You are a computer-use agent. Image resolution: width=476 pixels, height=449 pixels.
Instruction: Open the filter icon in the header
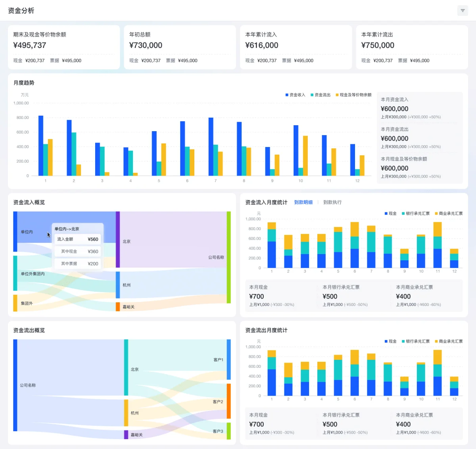click(x=463, y=11)
